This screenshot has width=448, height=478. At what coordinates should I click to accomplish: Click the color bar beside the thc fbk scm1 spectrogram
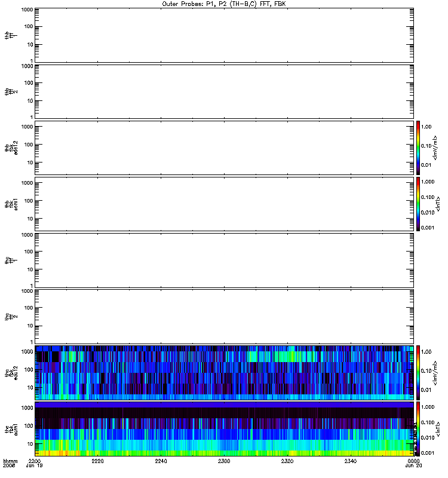(418, 428)
